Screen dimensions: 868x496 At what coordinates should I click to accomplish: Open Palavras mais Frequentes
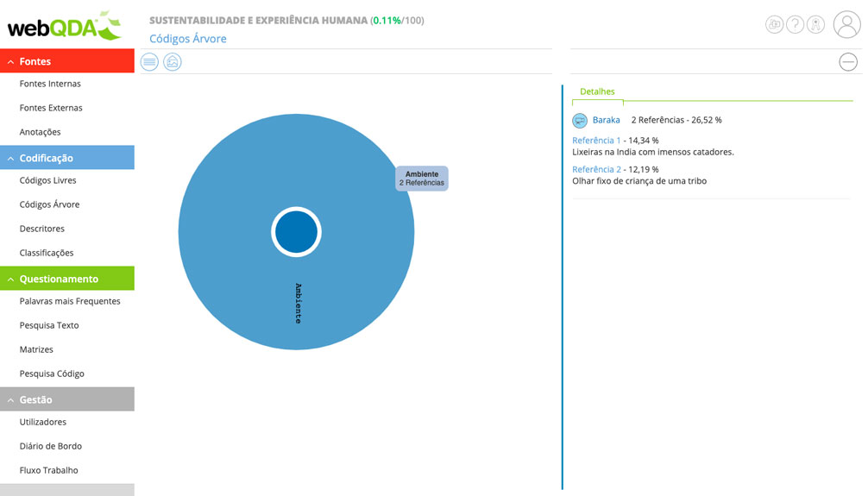[70, 301]
